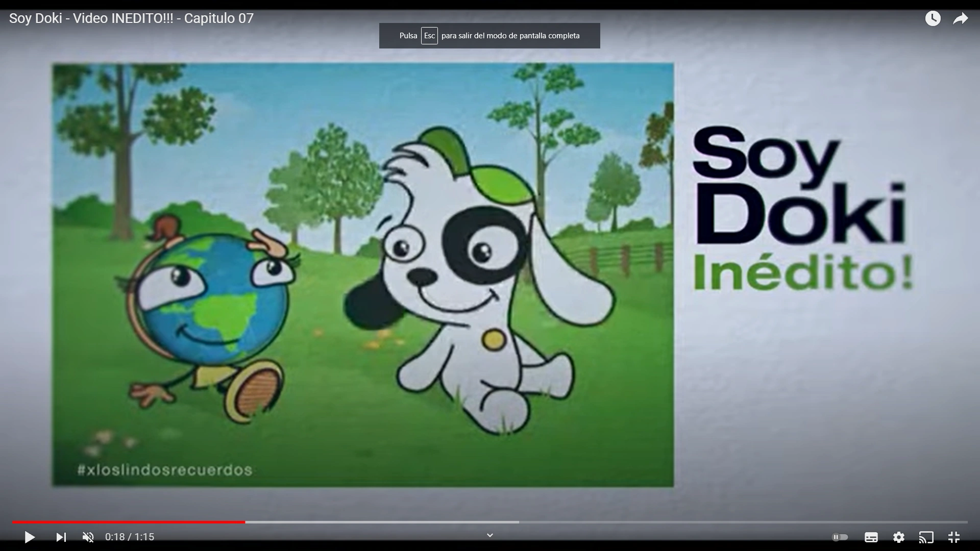Click the #xloslindosrecuerdos watermark
Screen dimensions: 980x551
click(164, 469)
